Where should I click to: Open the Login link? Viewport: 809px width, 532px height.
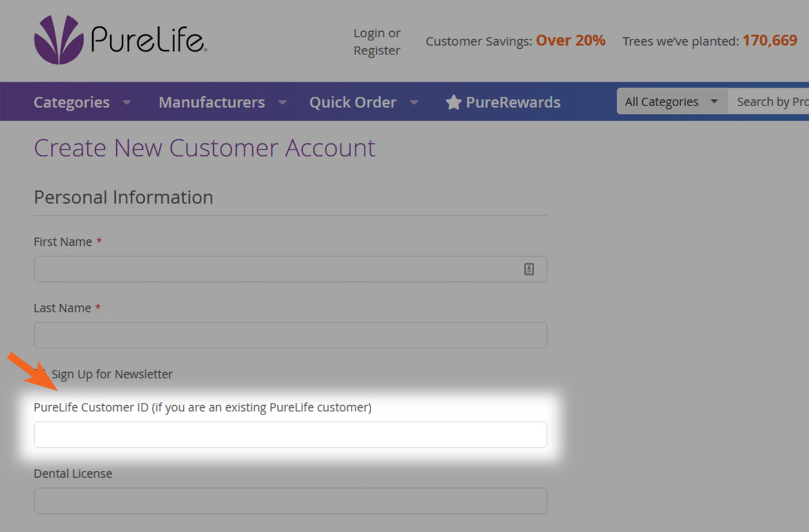click(x=369, y=33)
